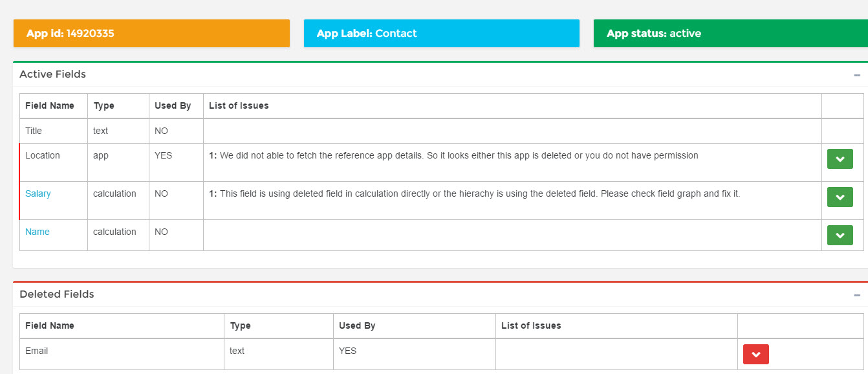Viewport: 868px width, 374px height.
Task: Collapse the Deleted Fields panel with minus icon
Action: (x=857, y=295)
